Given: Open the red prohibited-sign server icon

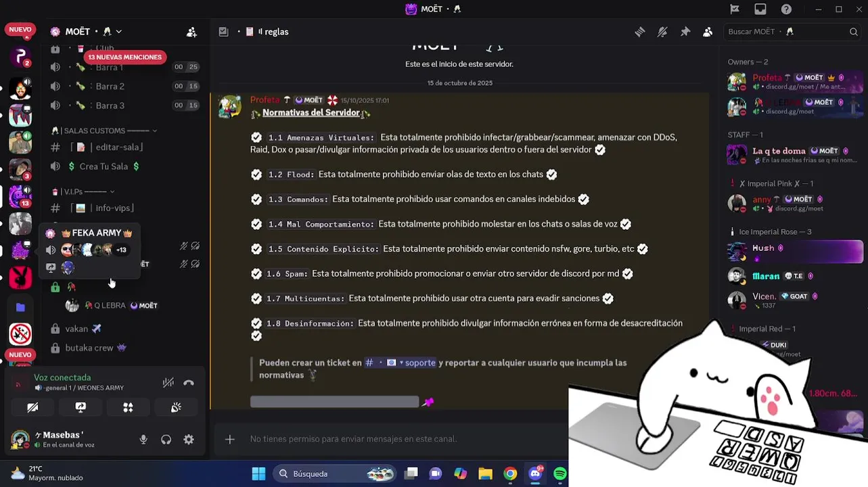Looking at the screenshot, I should [x=20, y=333].
